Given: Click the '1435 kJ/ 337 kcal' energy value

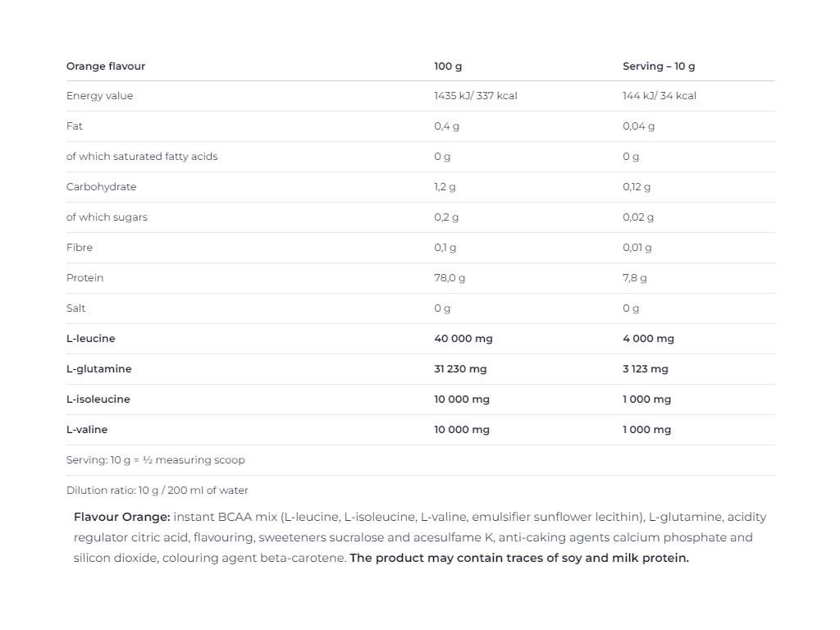Looking at the screenshot, I should [476, 96].
